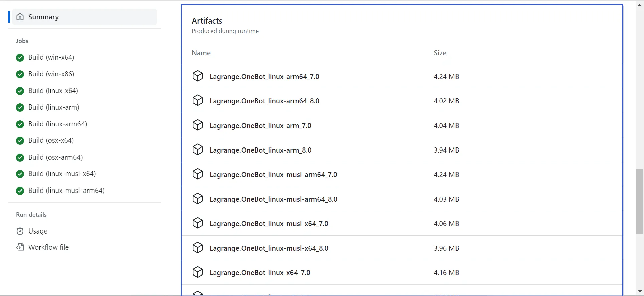Click the Size column header
The image size is (644, 296).
click(x=440, y=53)
